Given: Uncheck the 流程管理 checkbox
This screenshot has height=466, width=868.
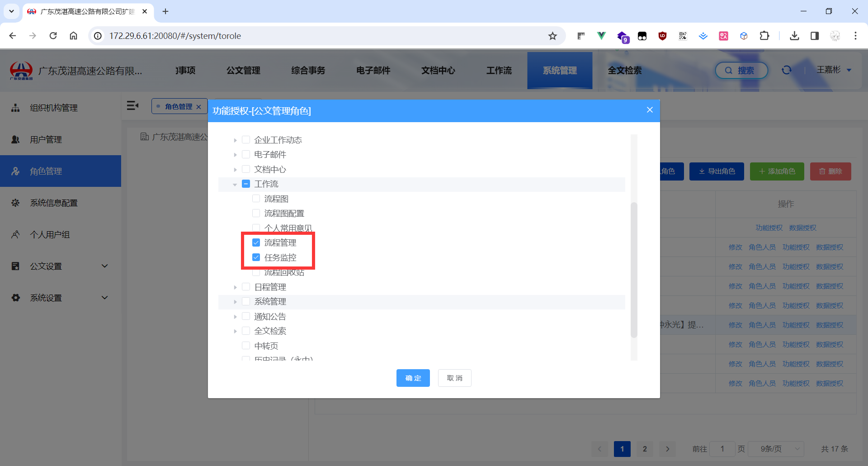Looking at the screenshot, I should point(256,243).
